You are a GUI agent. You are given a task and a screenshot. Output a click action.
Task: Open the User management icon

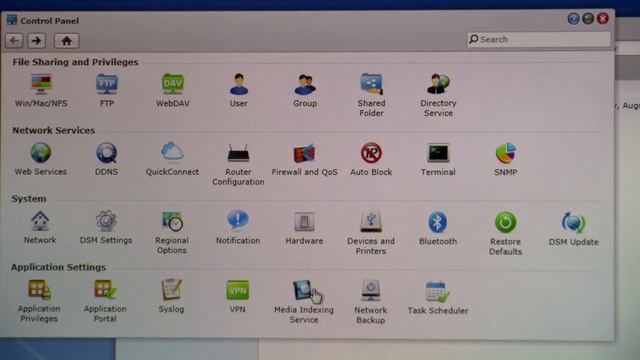(239, 84)
